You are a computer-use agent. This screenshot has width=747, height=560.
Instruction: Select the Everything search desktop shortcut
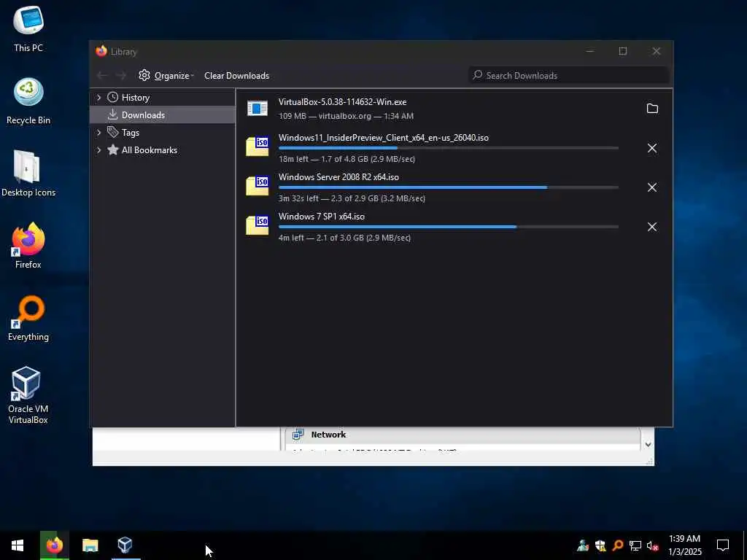point(28,318)
